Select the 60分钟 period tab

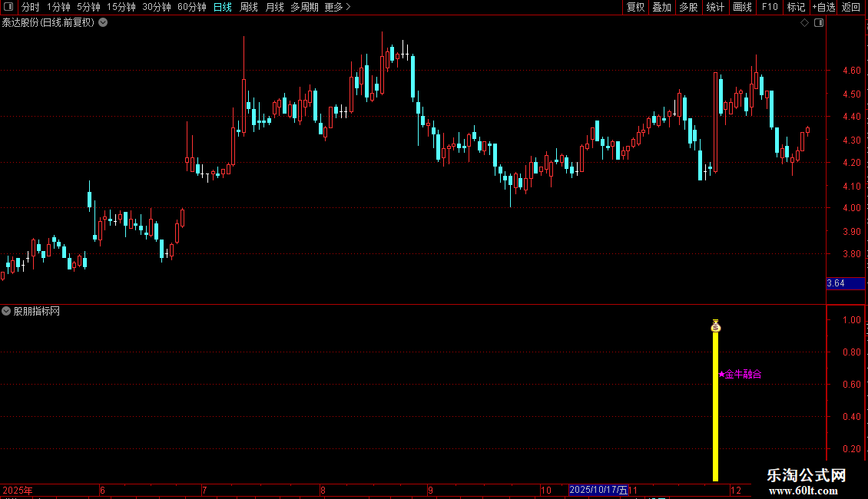coord(192,7)
